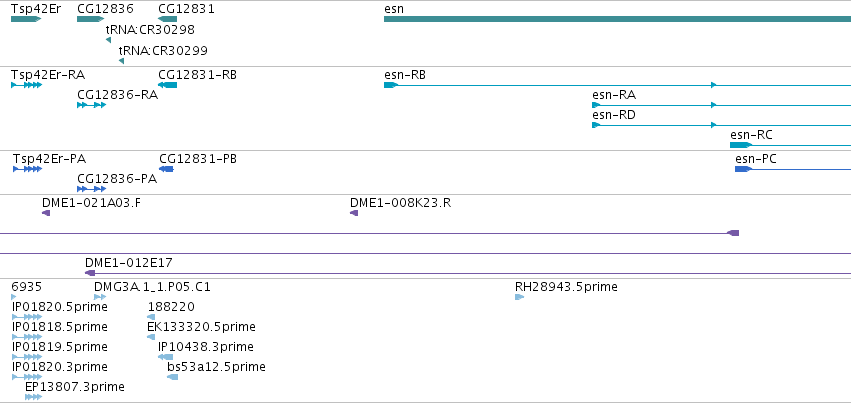Click the CG12836-RA transcript label
Viewport: 851px width, 403px height.
(118, 95)
